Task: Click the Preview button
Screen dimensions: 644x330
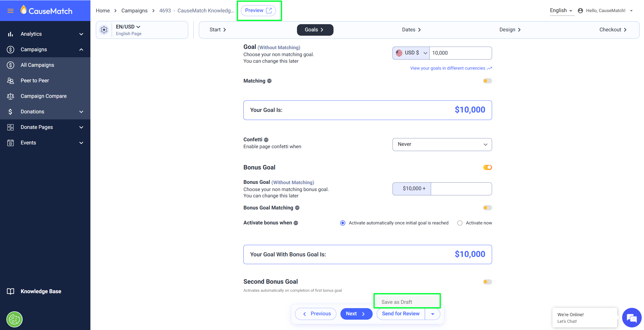Action: tap(258, 11)
